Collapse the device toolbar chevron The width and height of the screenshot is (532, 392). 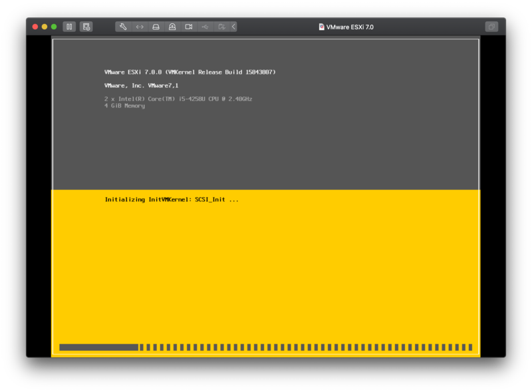point(234,27)
